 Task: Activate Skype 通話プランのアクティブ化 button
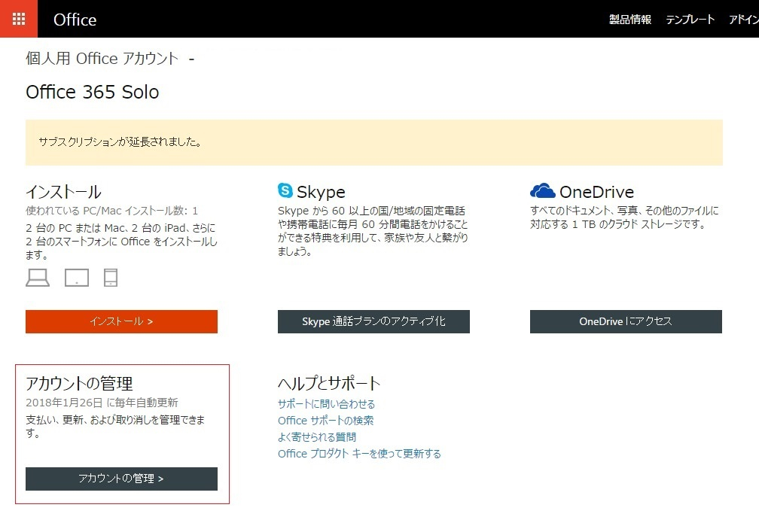pyautogui.click(x=373, y=321)
